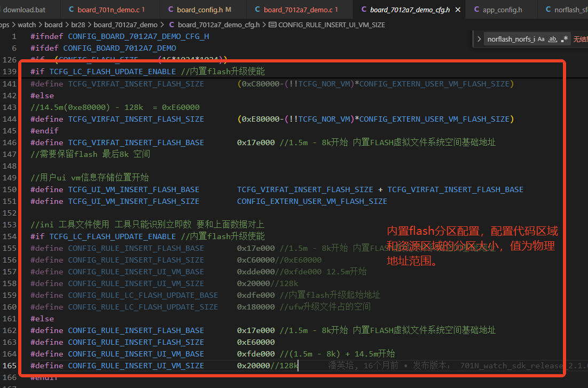The height and width of the screenshot is (388, 588).
Task: Click the value 0xdde000 on line 157
Action: (x=256, y=272)
